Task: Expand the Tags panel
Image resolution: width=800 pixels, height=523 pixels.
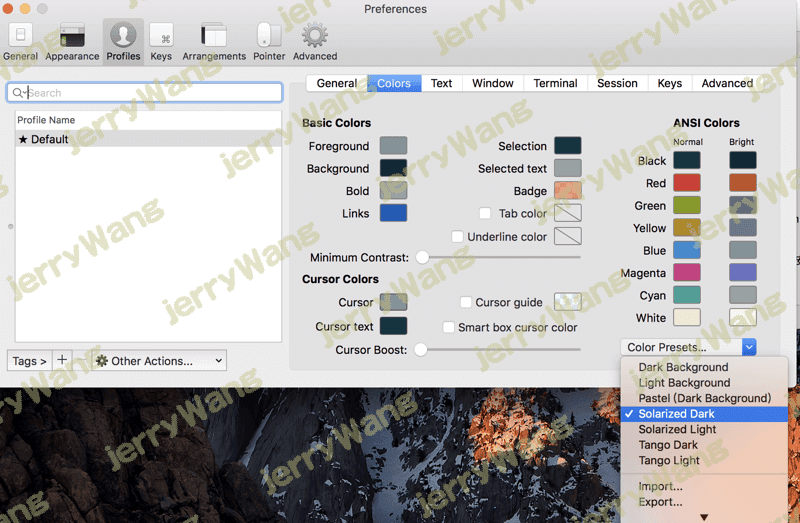Action: pos(29,361)
